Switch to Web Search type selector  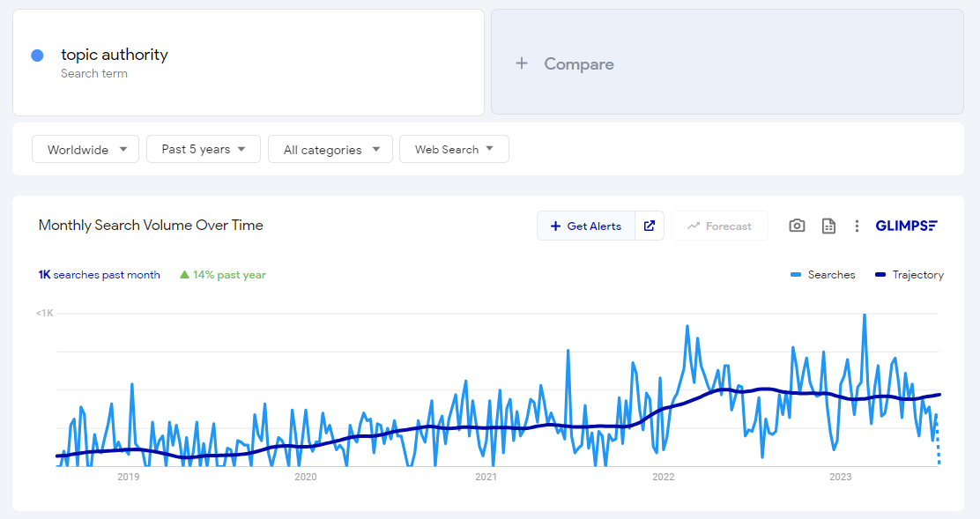point(454,149)
